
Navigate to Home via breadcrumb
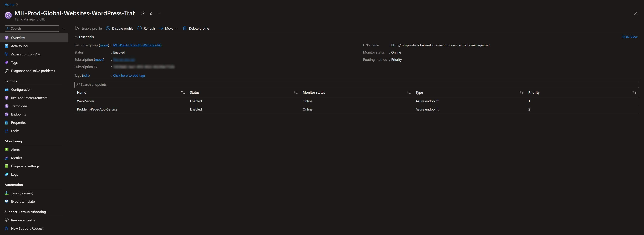(9, 4)
